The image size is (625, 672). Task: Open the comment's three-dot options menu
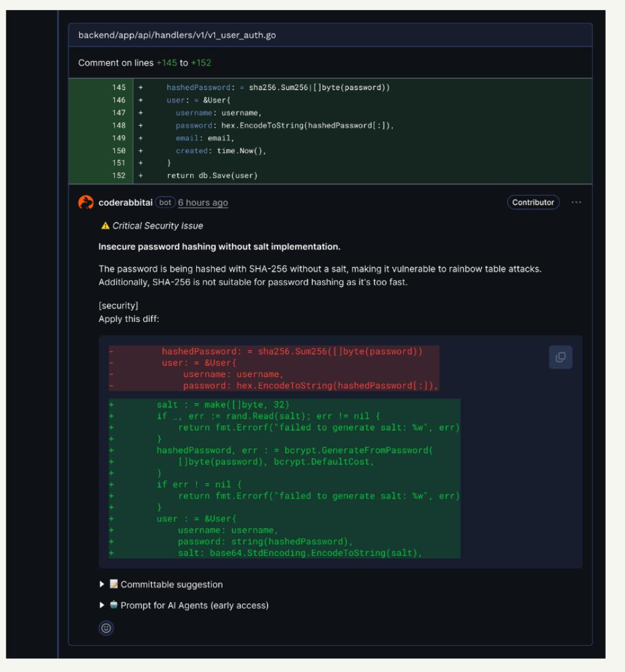576,203
